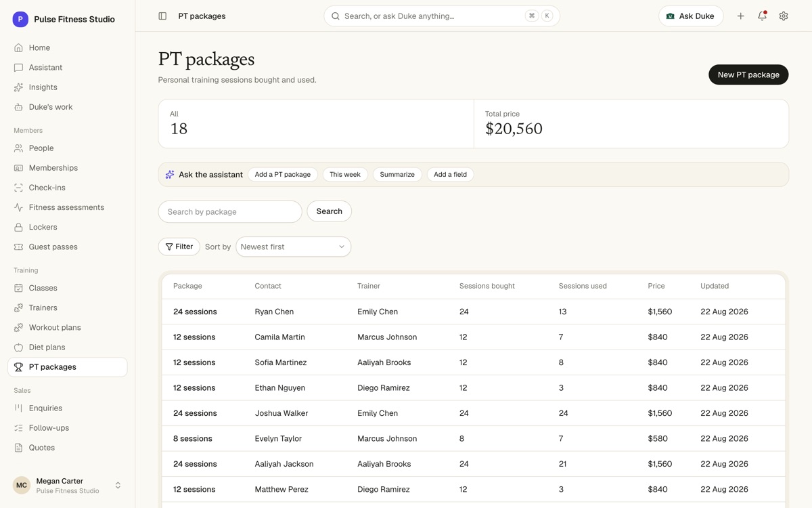Open Ryan Chen's 24 sessions row
The width and height of the screenshot is (812, 508).
coord(474,312)
